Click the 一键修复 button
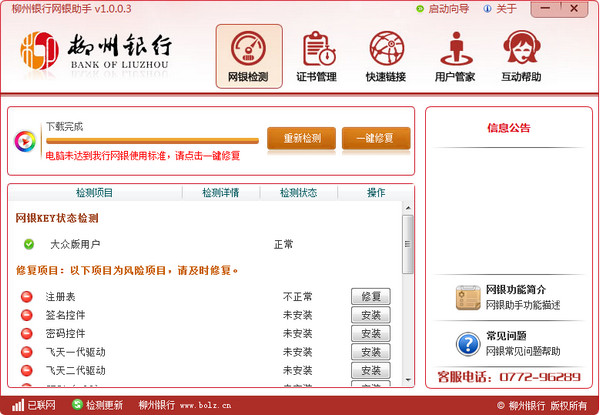 point(376,138)
